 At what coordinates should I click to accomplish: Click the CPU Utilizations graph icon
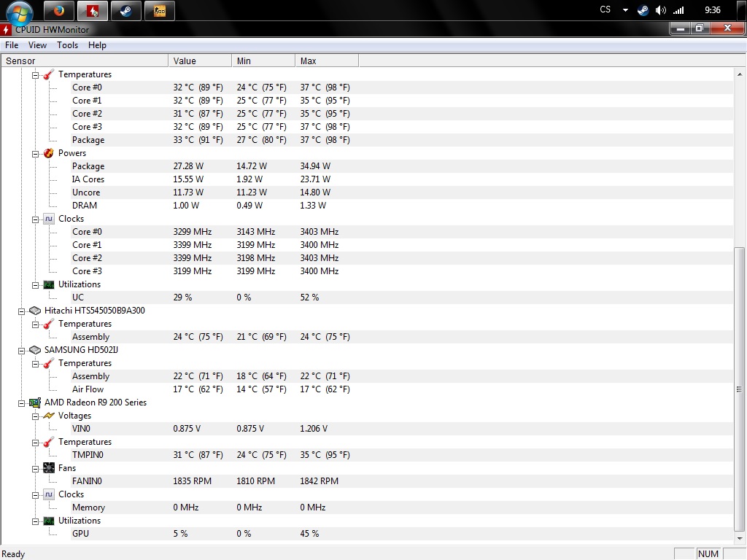pyautogui.click(x=49, y=285)
